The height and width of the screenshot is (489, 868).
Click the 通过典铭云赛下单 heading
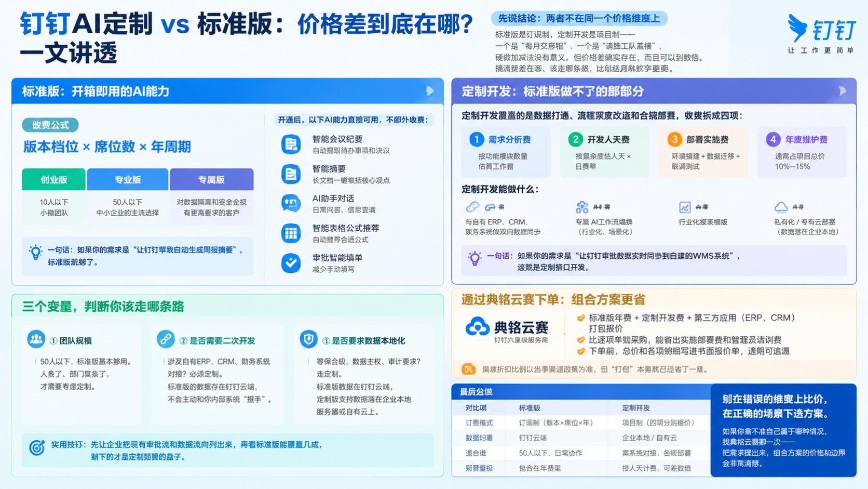click(x=553, y=299)
